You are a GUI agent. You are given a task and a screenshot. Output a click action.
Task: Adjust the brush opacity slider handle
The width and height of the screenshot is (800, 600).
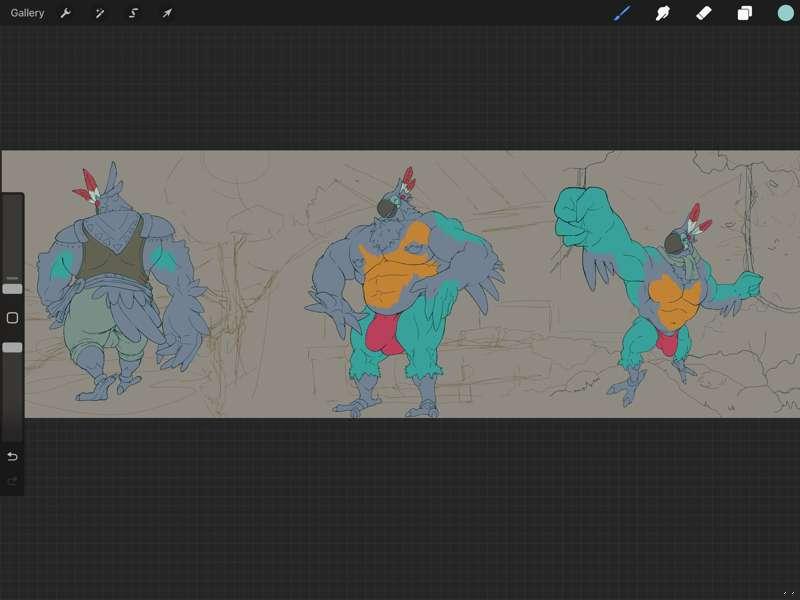tap(12, 347)
